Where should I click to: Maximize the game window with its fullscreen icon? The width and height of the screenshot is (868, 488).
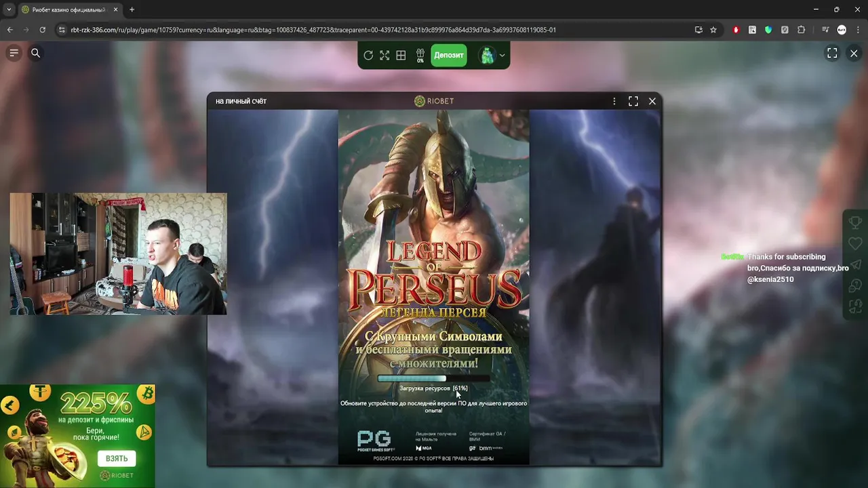tap(633, 101)
